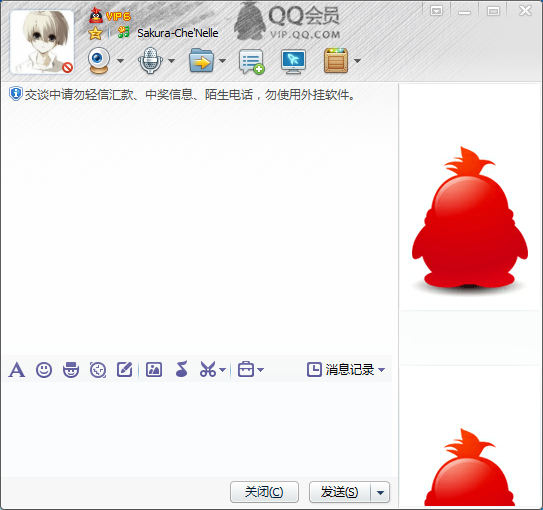Open QQ会员 VIP.QQ.COM banner link

287,21
